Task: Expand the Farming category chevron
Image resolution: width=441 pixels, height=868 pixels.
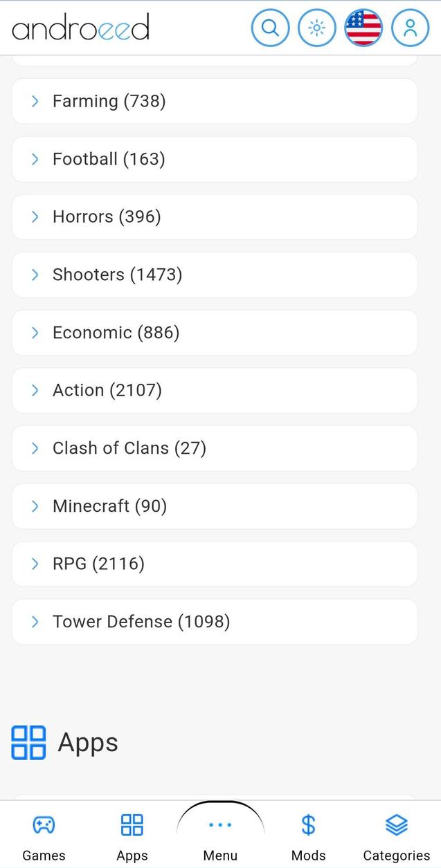Action: click(x=35, y=102)
